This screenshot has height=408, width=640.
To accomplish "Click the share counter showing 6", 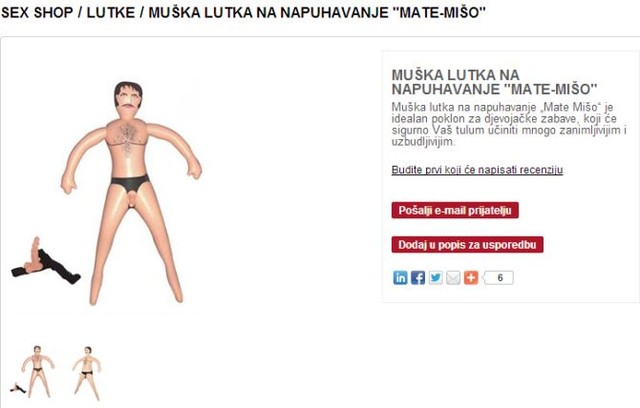I will pos(498,278).
